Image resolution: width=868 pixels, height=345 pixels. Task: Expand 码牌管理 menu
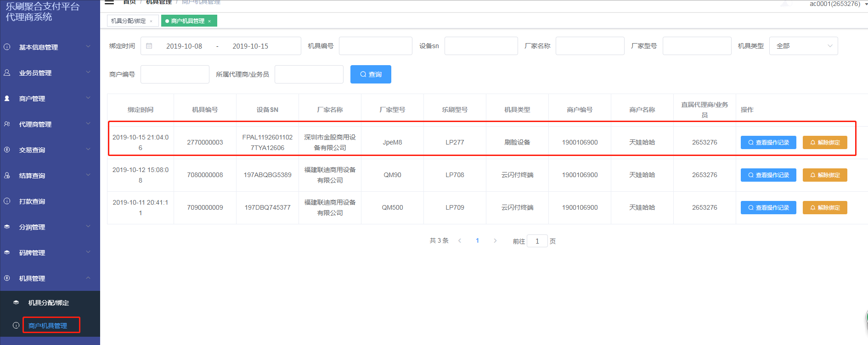coord(88,252)
